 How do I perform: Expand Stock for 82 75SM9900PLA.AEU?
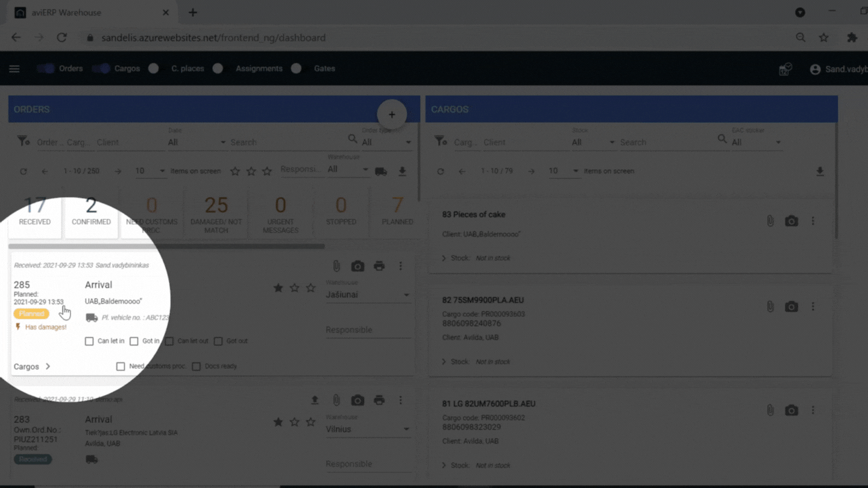click(x=444, y=361)
